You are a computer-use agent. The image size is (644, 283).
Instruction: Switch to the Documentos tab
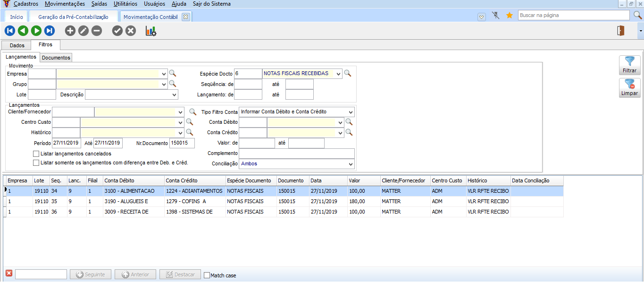point(56,58)
